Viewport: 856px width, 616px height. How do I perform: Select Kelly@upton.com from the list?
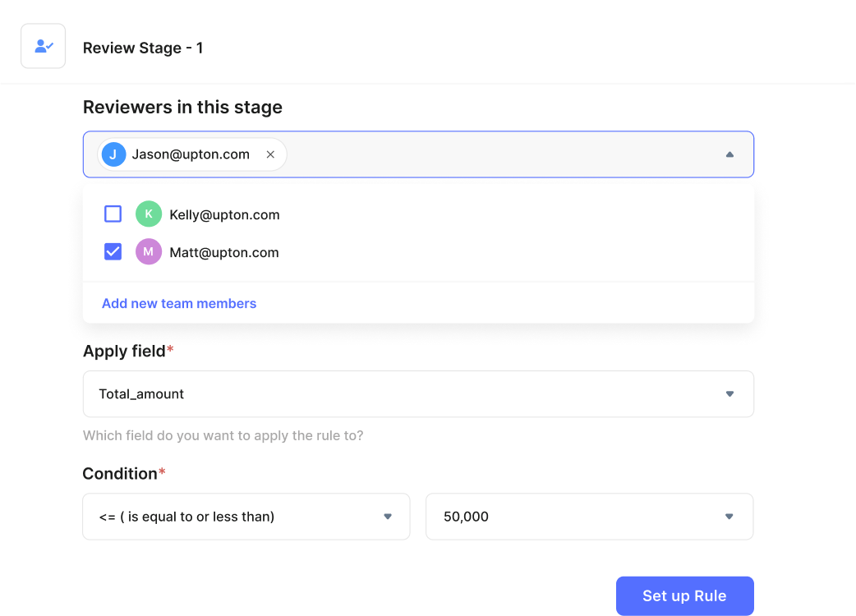click(x=224, y=215)
